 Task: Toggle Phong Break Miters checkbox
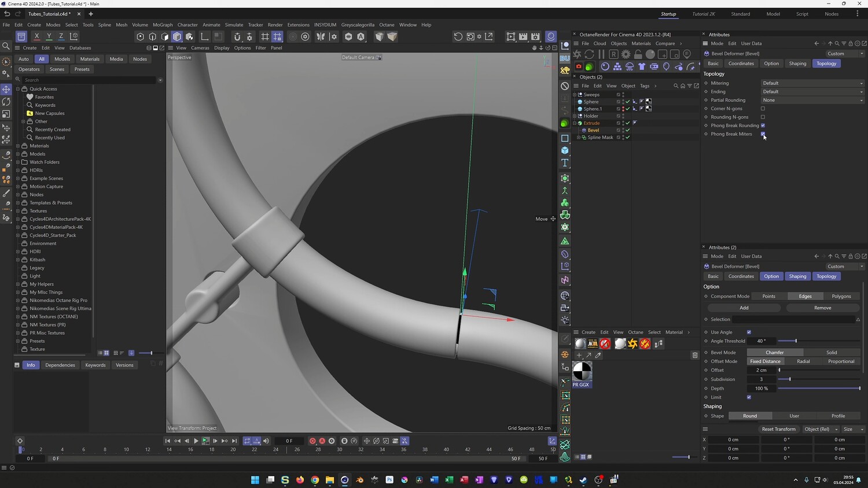click(x=763, y=134)
